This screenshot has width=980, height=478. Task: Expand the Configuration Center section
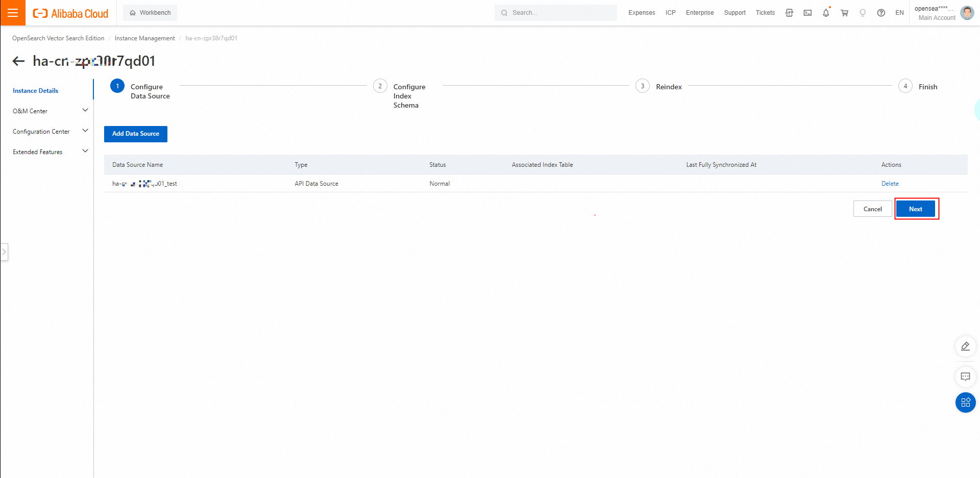(50, 131)
